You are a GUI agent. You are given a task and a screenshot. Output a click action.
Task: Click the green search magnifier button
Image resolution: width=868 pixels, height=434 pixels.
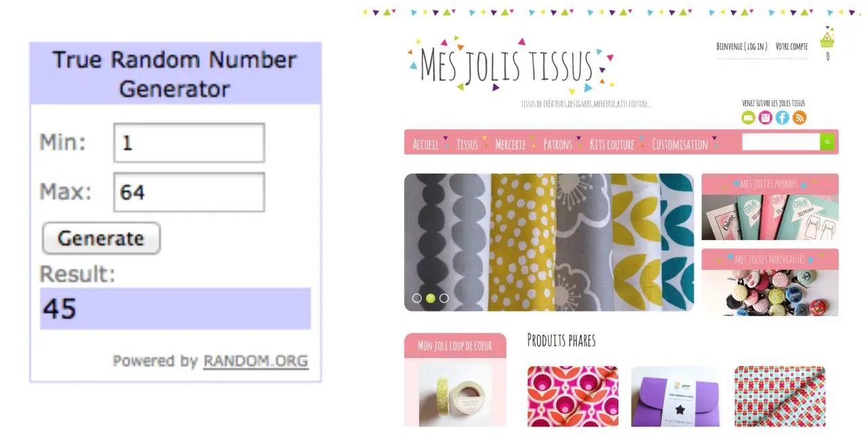coord(827,142)
